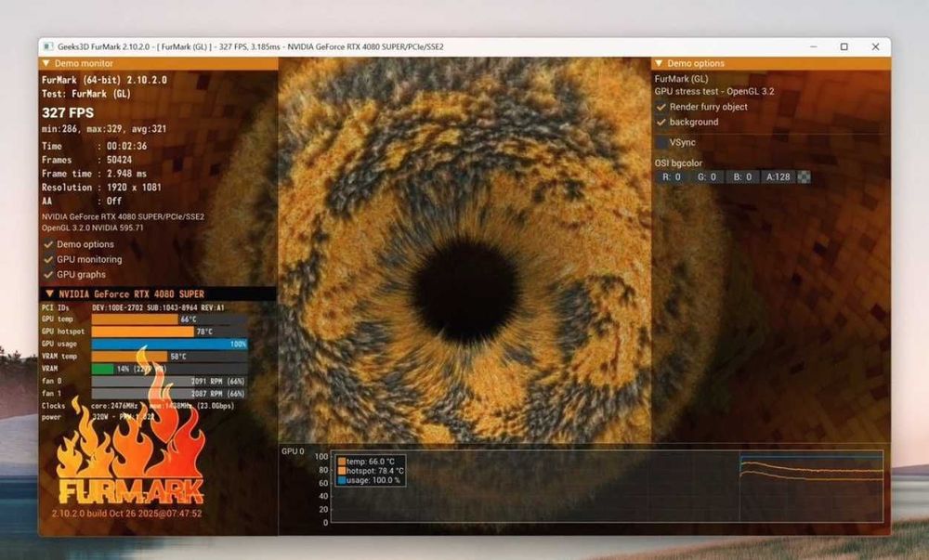Click the temperature graph plot area
This screenshot has width=929, height=560.
click(x=607, y=487)
